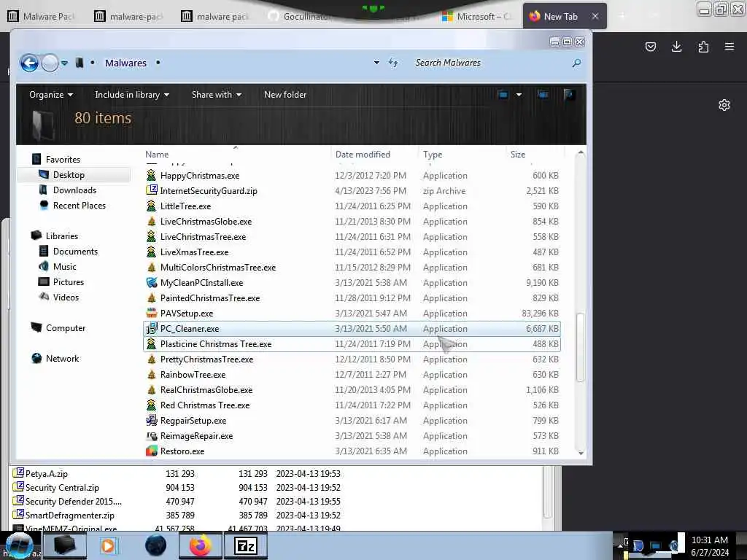Select Computer in navigation pane

[x=65, y=327]
